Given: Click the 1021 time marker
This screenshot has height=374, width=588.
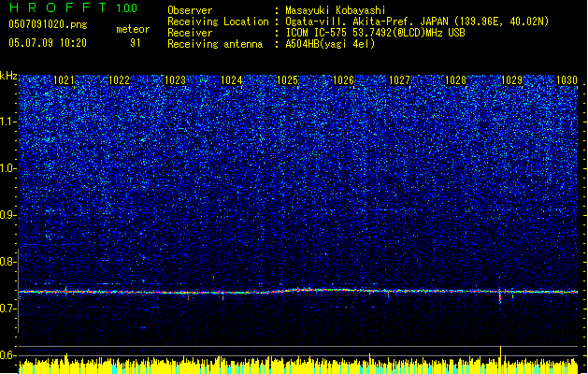Looking at the screenshot, I should (64, 80).
